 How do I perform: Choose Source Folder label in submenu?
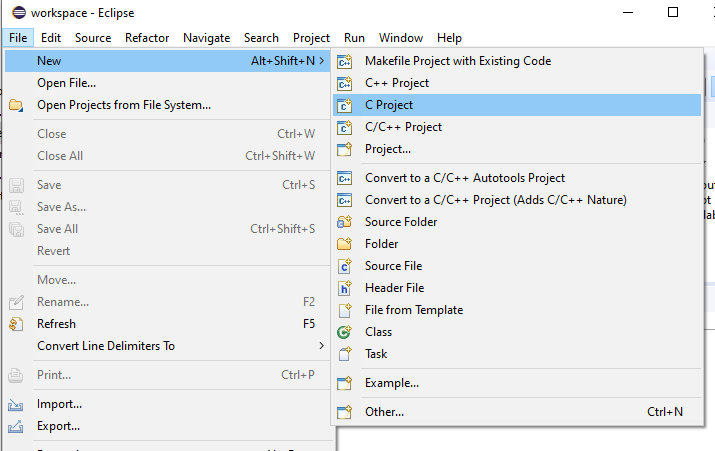[401, 222]
